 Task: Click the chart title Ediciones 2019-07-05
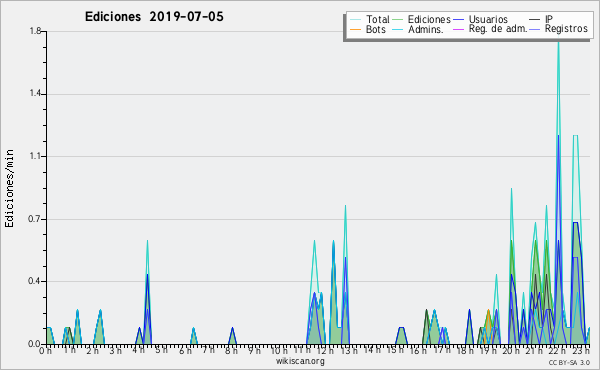(x=154, y=17)
